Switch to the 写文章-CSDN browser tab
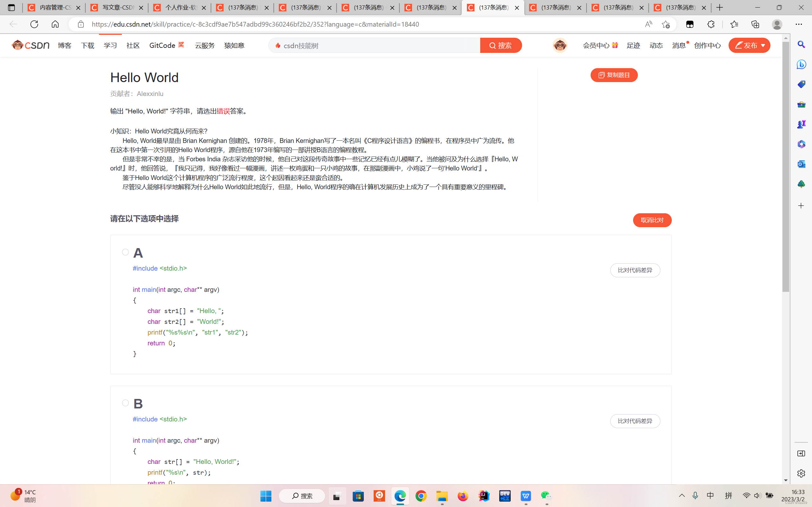 coord(116,7)
